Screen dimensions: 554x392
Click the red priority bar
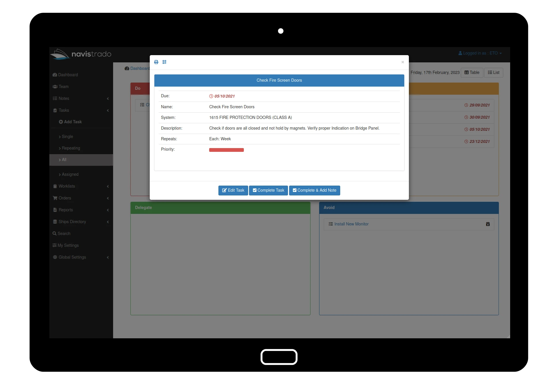(227, 150)
